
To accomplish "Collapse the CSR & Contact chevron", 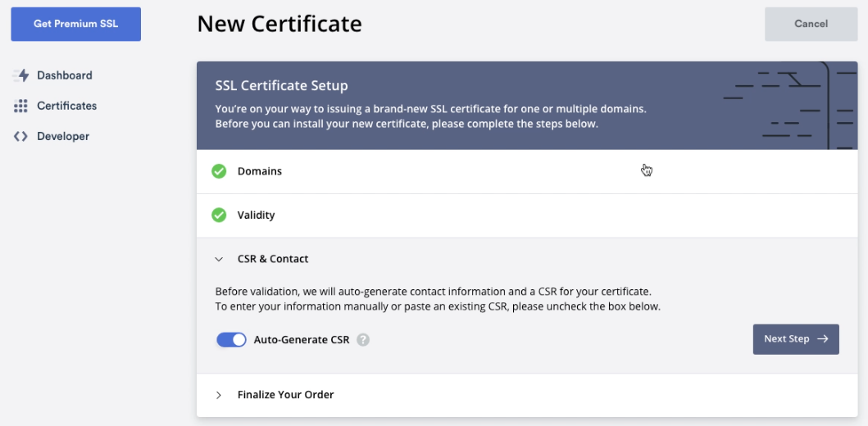I will click(219, 260).
